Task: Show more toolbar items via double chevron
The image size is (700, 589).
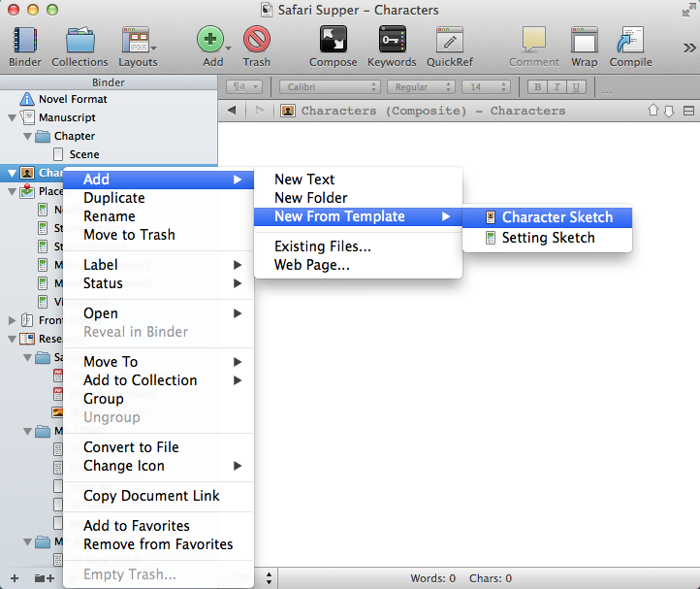Action: coord(689,48)
